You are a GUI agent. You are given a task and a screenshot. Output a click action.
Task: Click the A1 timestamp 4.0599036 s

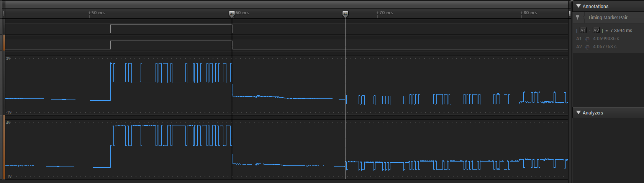click(x=606, y=39)
